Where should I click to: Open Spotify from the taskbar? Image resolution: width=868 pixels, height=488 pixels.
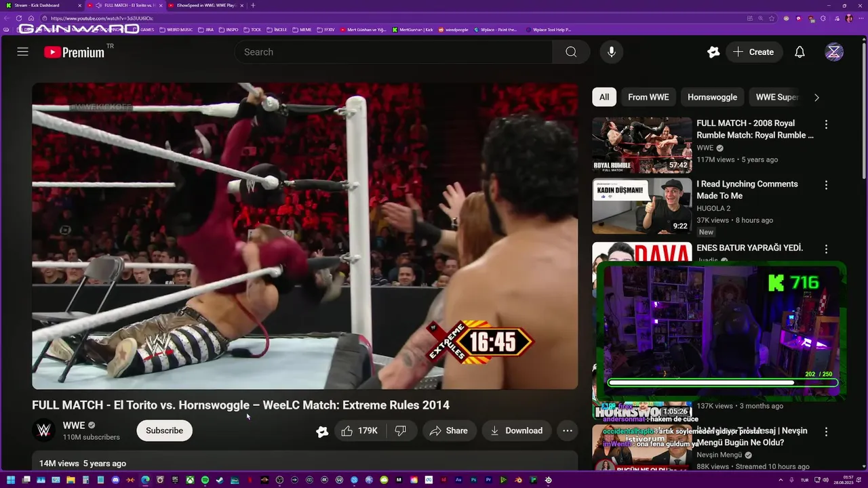click(205, 480)
